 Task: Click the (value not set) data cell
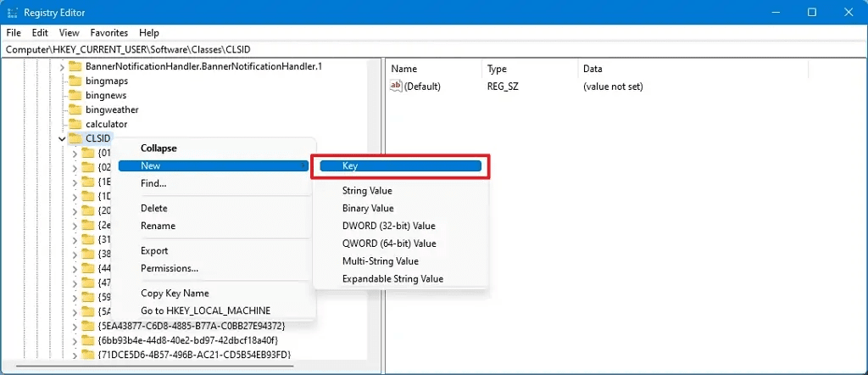613,87
